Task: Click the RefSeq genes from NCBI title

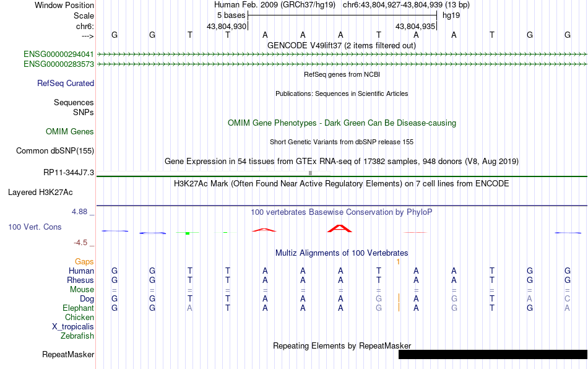Action: tap(342, 75)
